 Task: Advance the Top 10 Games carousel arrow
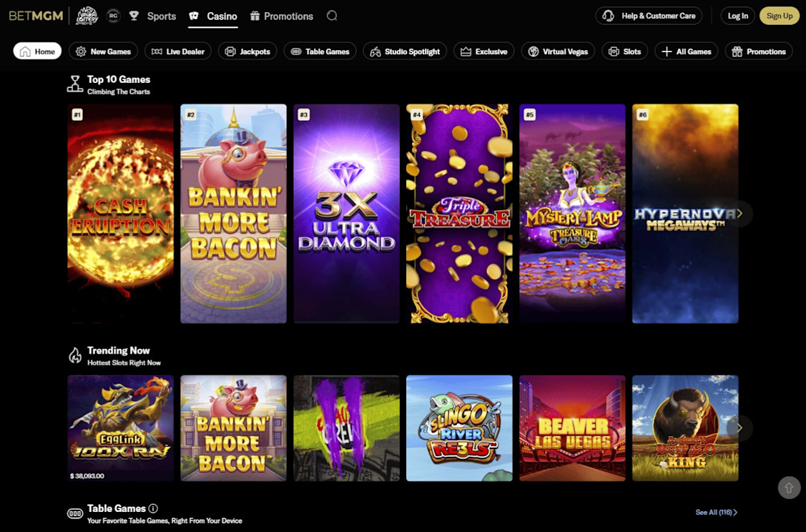739,213
